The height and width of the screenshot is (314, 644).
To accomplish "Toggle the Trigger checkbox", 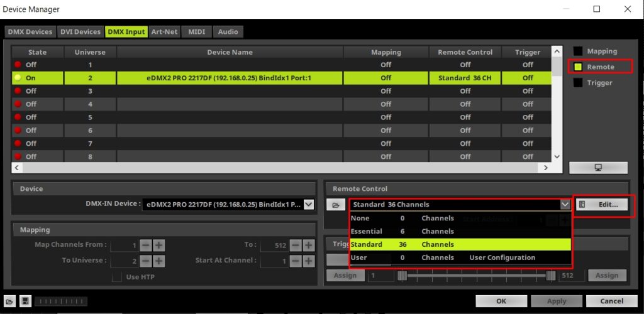I will coord(578,82).
